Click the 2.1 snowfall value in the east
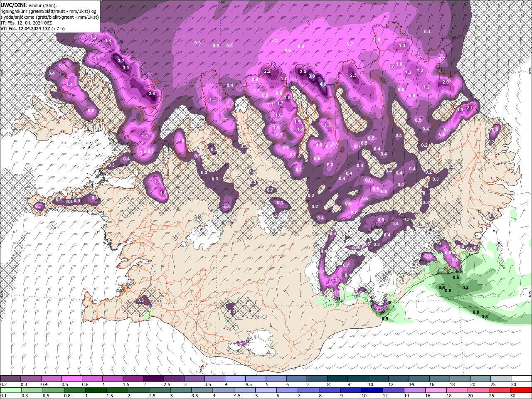 470,108
